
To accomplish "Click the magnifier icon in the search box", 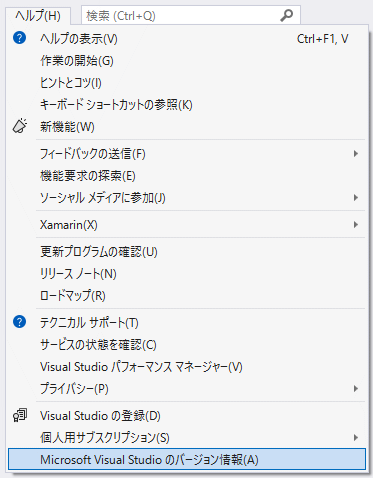I will coord(286,15).
